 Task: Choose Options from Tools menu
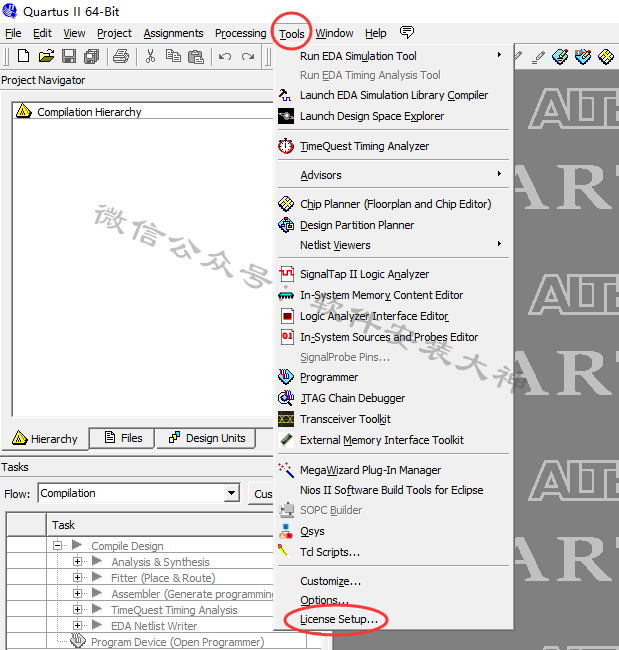[x=324, y=600]
